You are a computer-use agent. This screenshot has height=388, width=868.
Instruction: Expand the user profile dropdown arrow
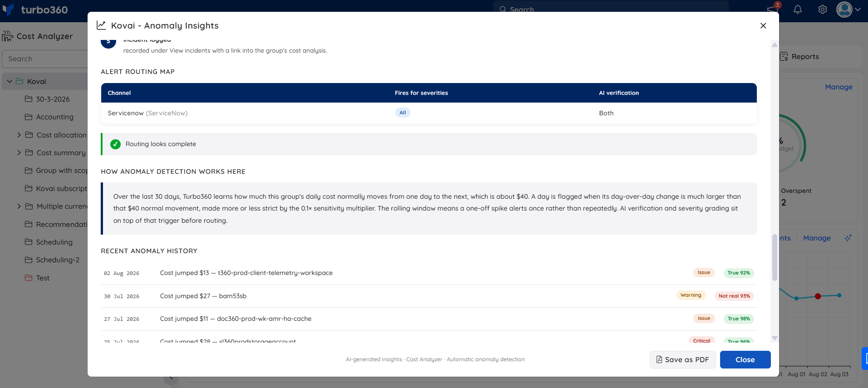point(858,10)
